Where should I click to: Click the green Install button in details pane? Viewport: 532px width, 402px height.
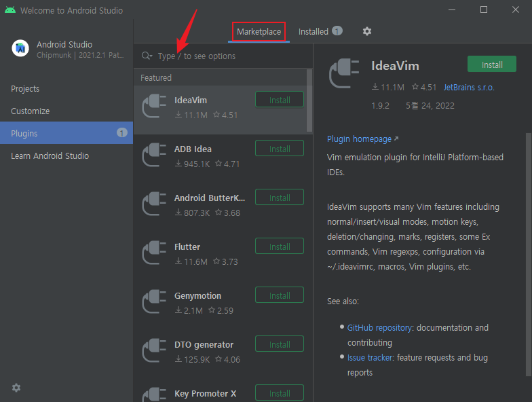tap(492, 64)
